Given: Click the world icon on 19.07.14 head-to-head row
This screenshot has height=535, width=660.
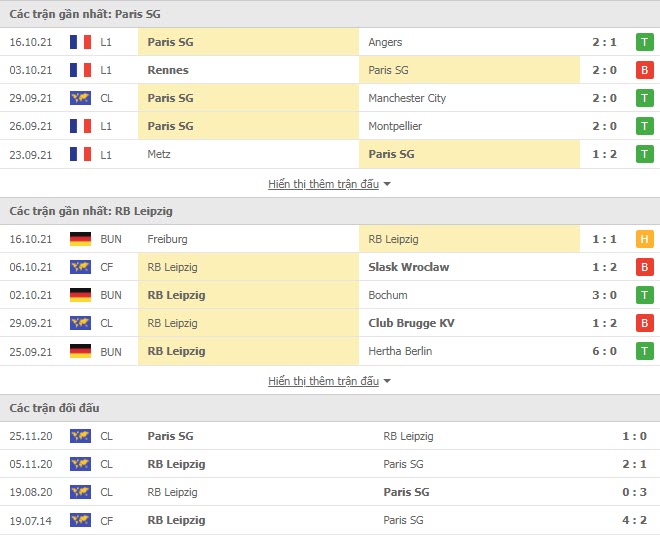Looking at the screenshot, I should pos(80,520).
